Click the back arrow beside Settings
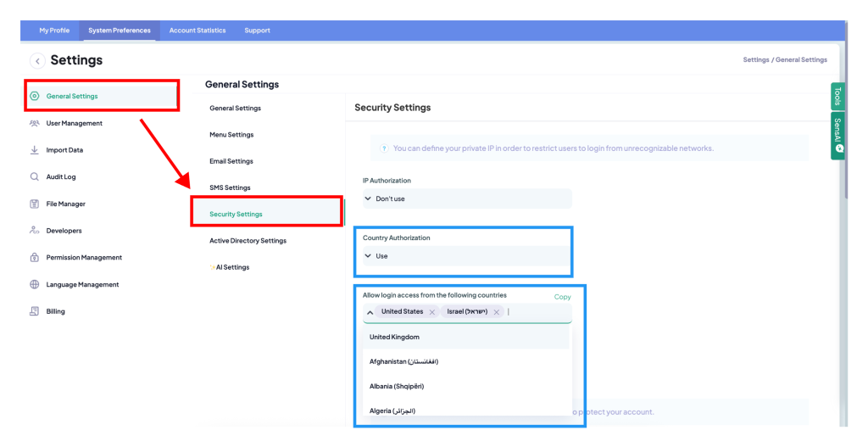Viewport: 868px width, 447px height. [37, 61]
